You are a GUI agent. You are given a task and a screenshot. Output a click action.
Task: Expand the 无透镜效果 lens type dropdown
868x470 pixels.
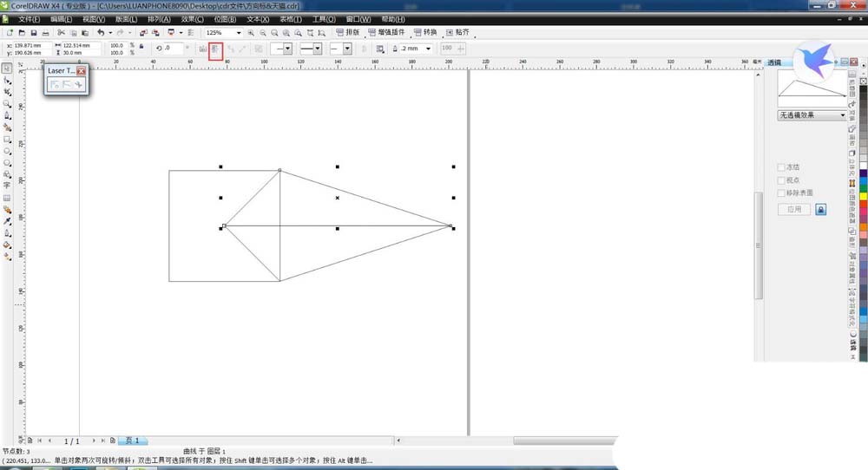click(842, 114)
